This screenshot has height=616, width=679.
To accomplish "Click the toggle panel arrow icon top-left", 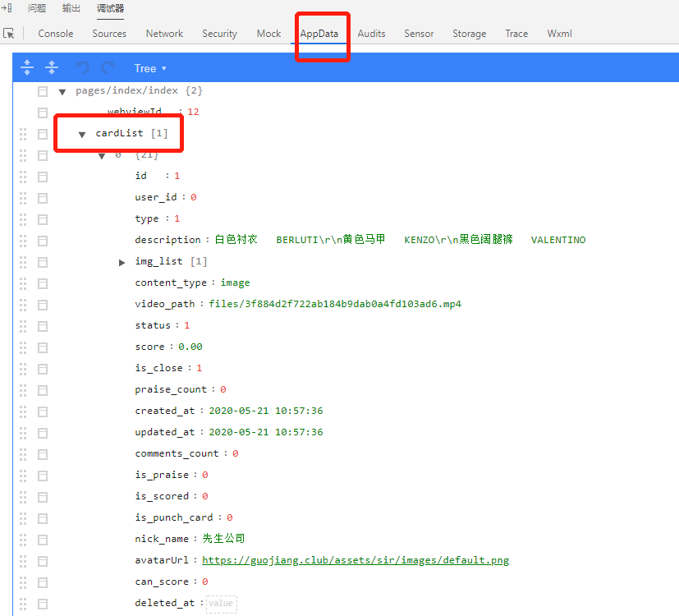I will click(7, 7).
